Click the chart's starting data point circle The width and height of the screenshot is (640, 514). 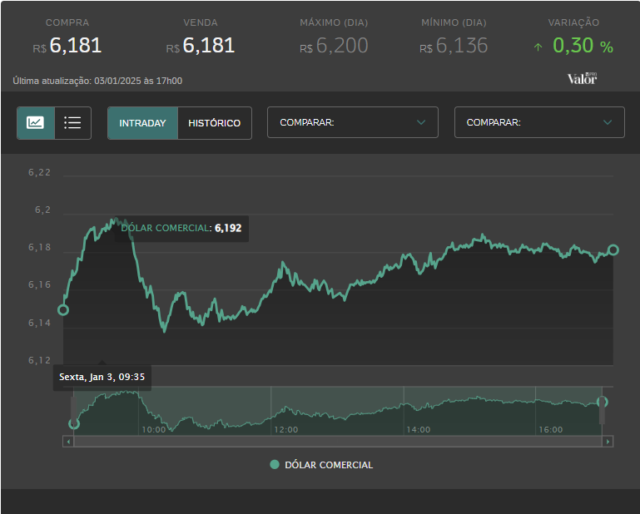(63, 310)
